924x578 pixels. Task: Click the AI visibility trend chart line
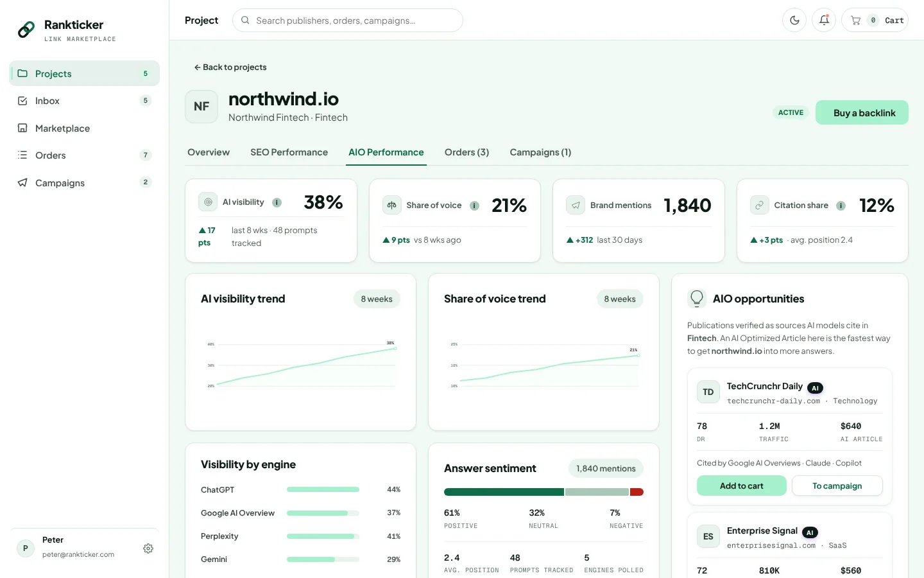[x=306, y=366]
